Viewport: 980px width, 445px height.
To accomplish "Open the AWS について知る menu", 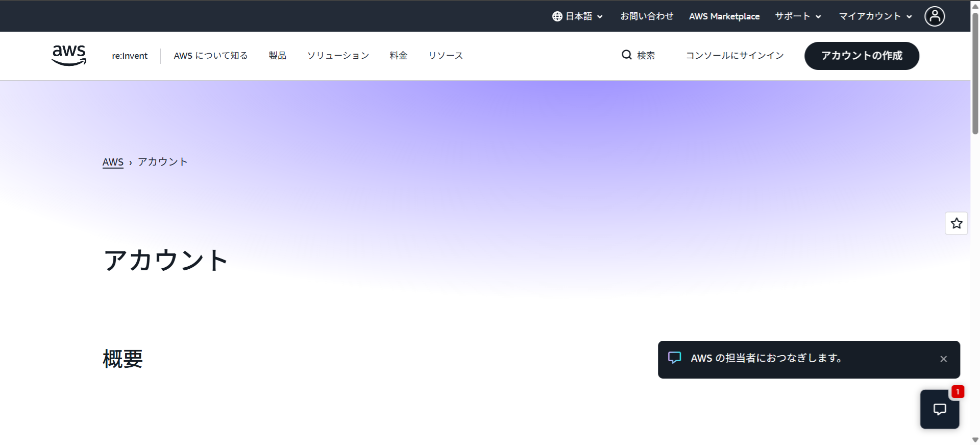I will click(210, 56).
